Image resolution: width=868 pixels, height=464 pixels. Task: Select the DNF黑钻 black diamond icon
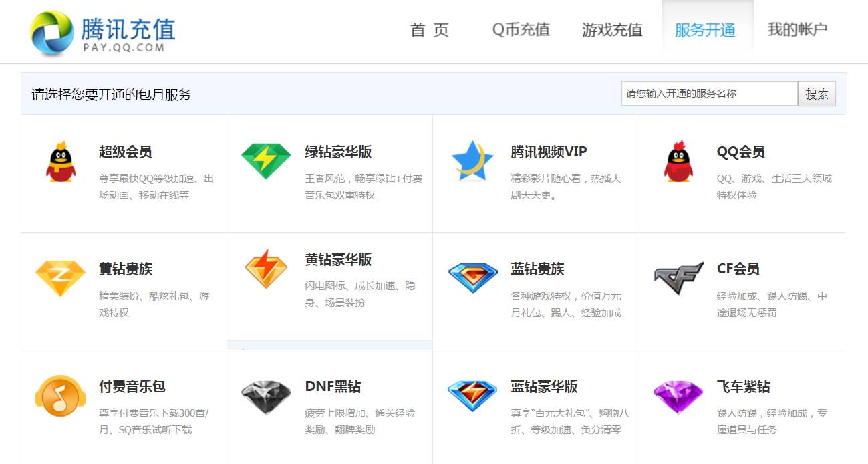[x=266, y=396]
